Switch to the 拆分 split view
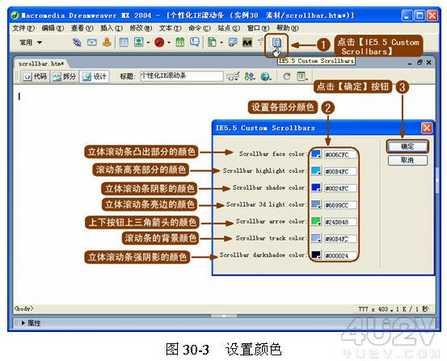 [65, 77]
